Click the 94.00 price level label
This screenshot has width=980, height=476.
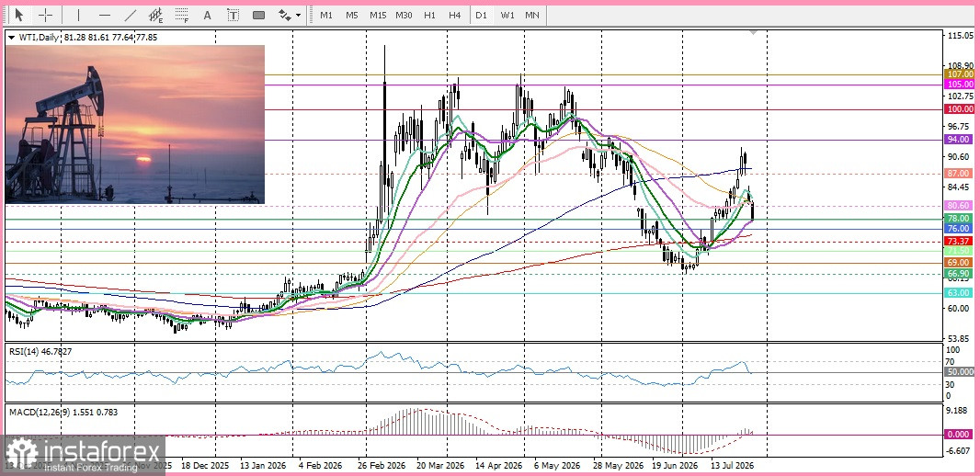960,140
